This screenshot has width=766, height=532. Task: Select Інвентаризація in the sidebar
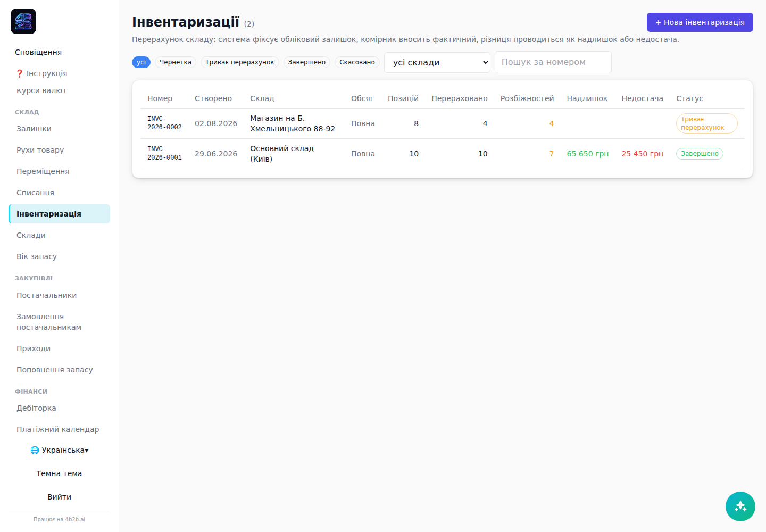[x=59, y=214]
